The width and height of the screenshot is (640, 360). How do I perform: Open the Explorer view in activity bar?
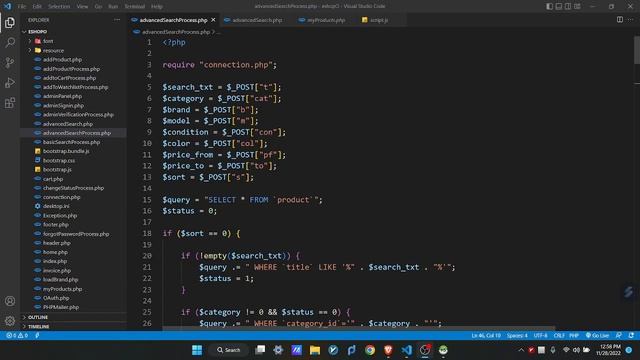pos(10,22)
